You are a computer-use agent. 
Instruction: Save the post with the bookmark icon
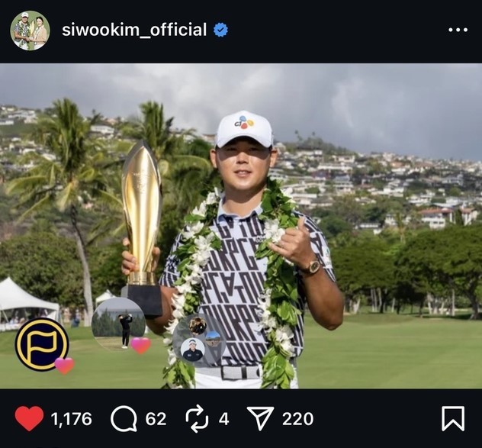click(x=453, y=418)
